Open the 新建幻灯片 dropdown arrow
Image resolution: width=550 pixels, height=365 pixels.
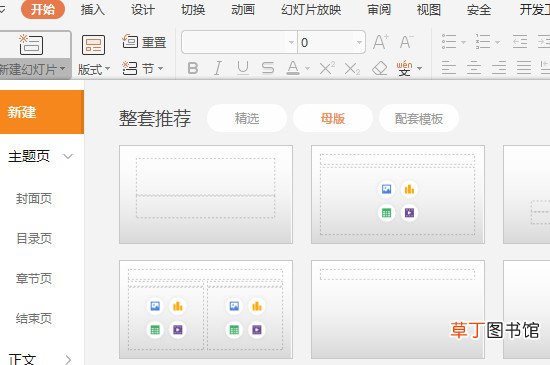click(x=63, y=68)
